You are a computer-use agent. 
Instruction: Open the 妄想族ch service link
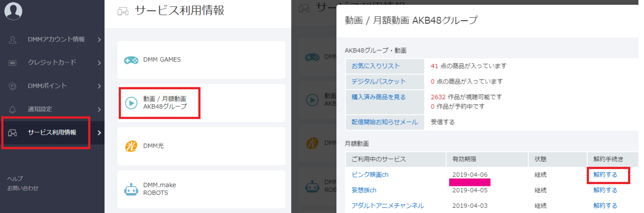364,190
